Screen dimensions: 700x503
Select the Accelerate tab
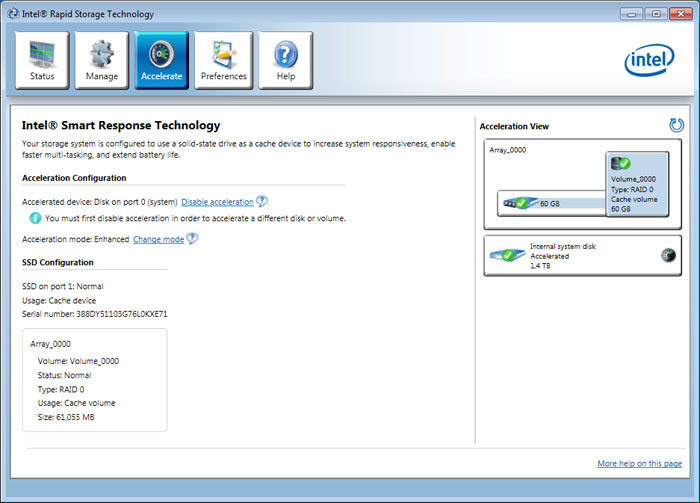point(162,60)
